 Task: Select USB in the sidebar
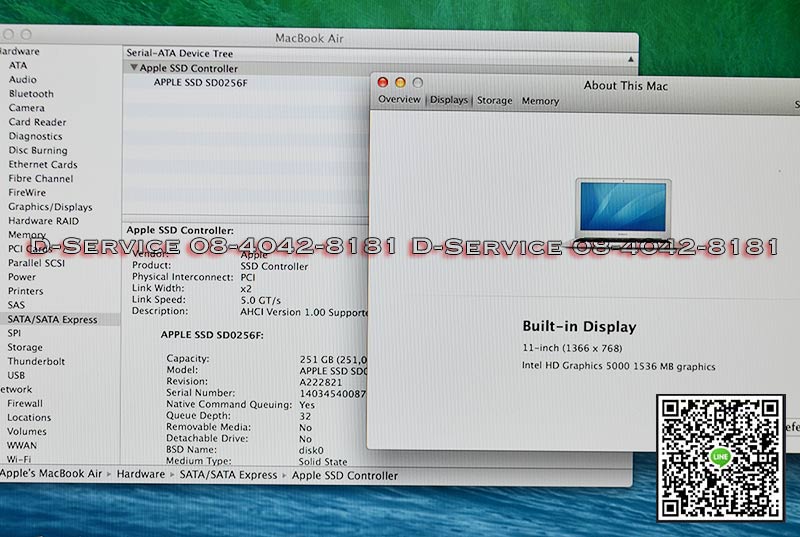(x=16, y=375)
